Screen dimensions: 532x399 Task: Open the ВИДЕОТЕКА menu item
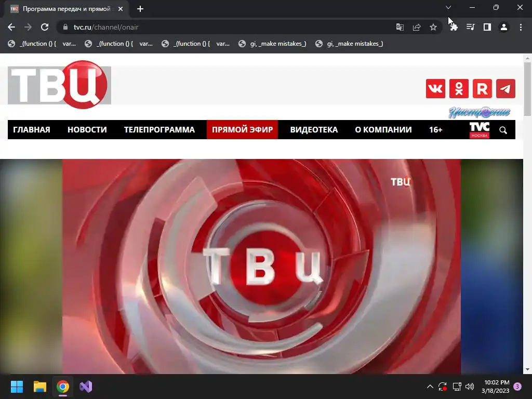[x=314, y=130]
